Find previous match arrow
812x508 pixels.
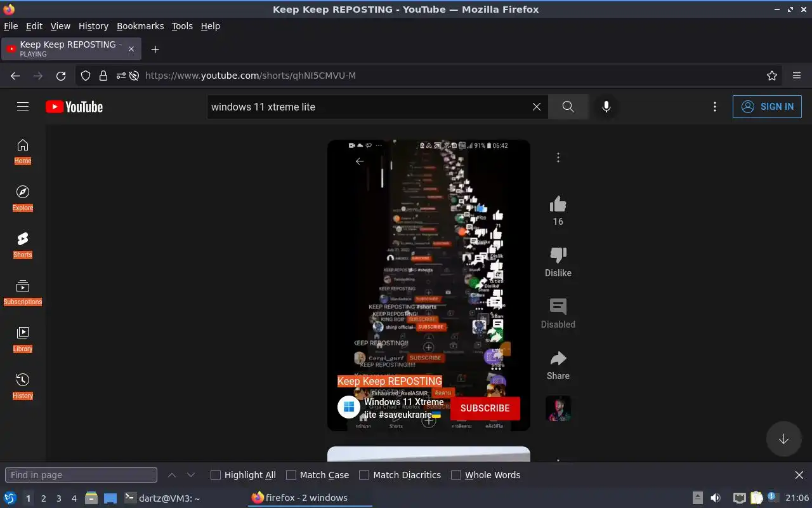coord(172,475)
